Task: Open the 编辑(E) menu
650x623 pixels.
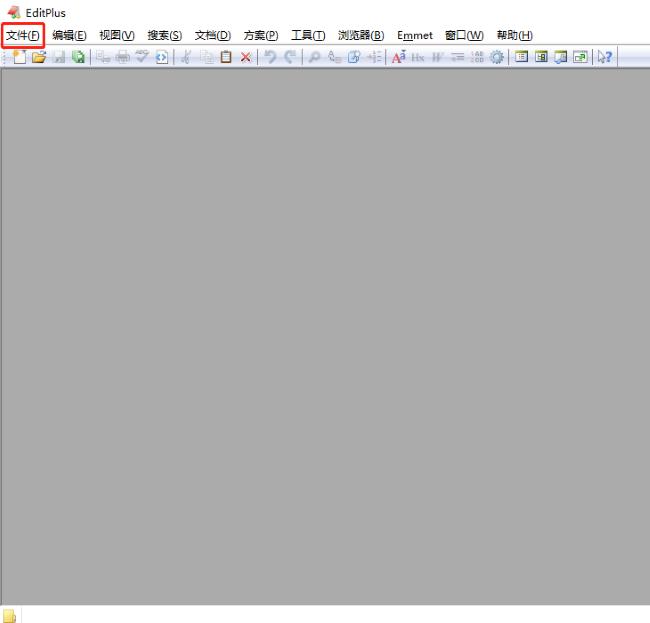Action: (69, 35)
